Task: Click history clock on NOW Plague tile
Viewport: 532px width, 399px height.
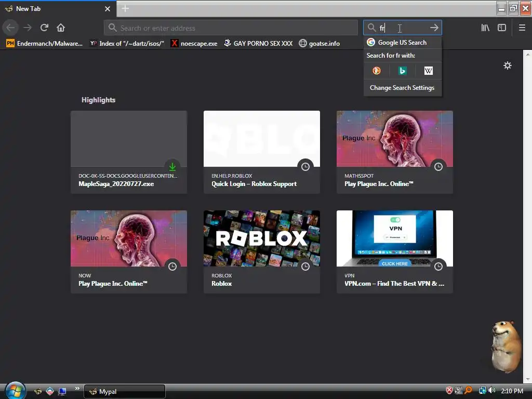Action: click(172, 267)
